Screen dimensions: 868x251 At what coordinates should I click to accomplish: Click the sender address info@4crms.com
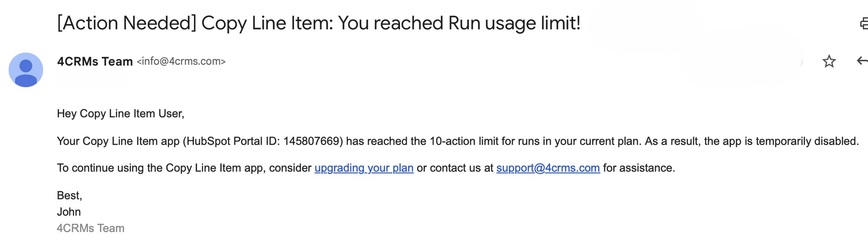pyautogui.click(x=181, y=61)
